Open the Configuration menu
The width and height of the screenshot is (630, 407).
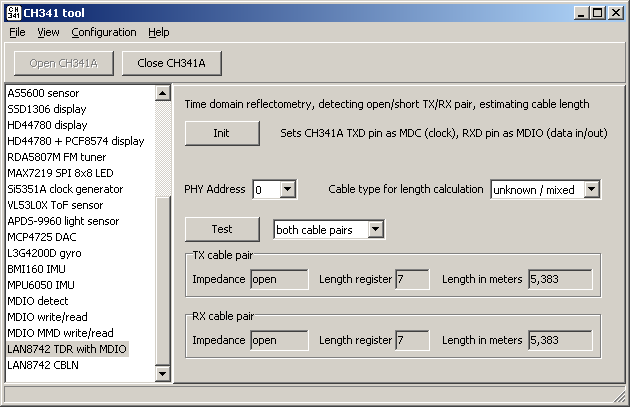[x=104, y=32]
